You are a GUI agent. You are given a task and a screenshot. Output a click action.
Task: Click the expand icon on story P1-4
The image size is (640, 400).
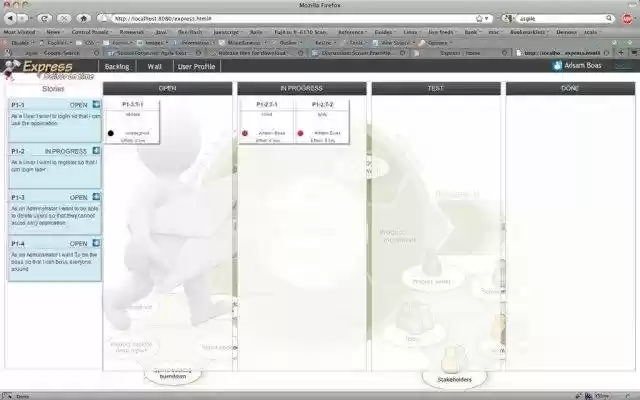pos(96,243)
